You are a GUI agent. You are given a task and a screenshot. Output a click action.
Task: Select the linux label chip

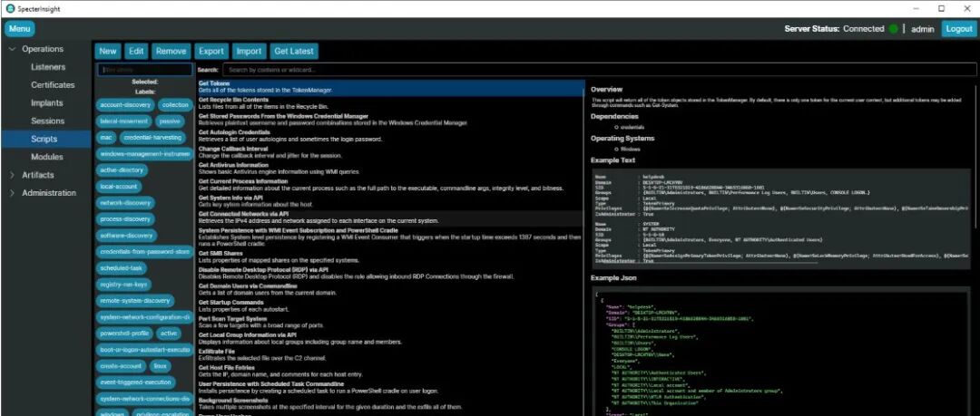click(161, 366)
